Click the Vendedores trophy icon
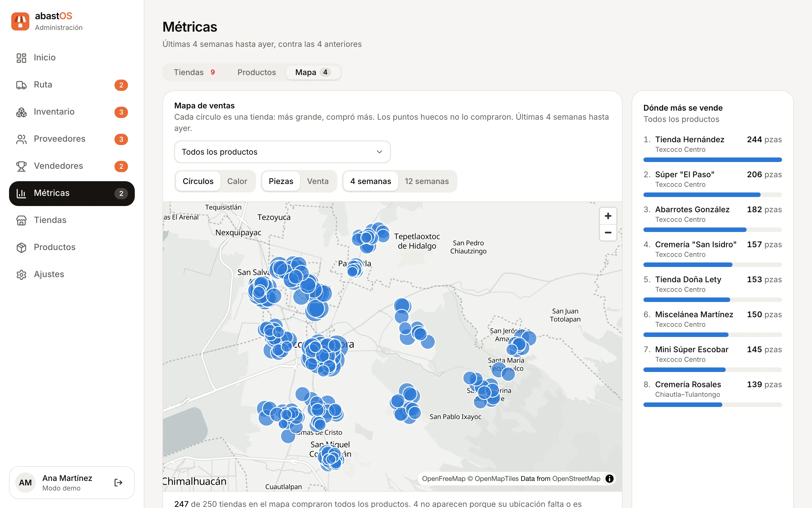 coord(21,166)
